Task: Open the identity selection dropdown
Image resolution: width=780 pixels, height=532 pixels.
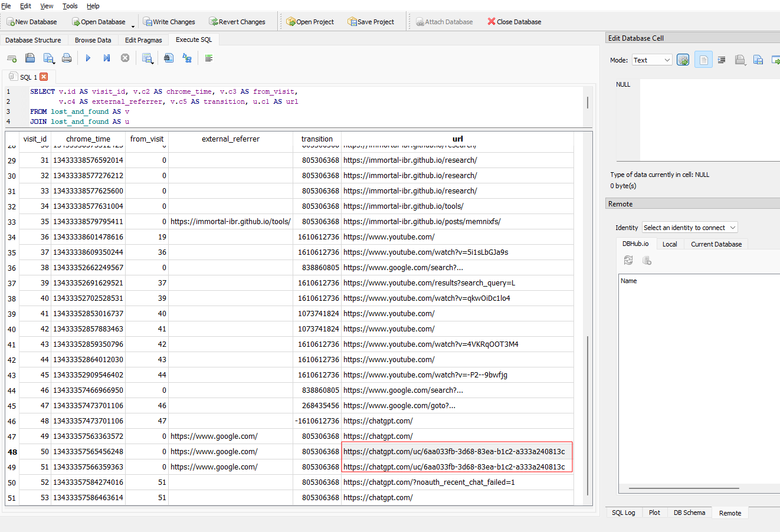Action: tap(690, 228)
